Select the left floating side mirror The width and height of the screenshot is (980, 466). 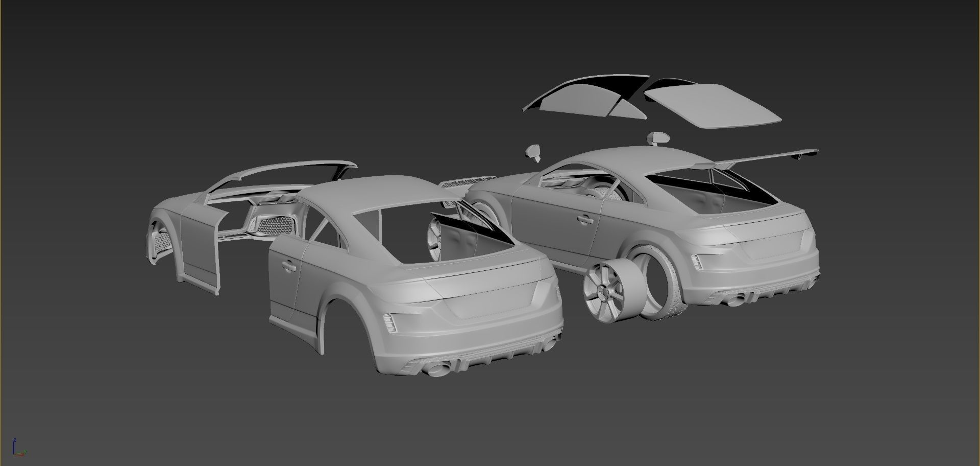(533, 152)
